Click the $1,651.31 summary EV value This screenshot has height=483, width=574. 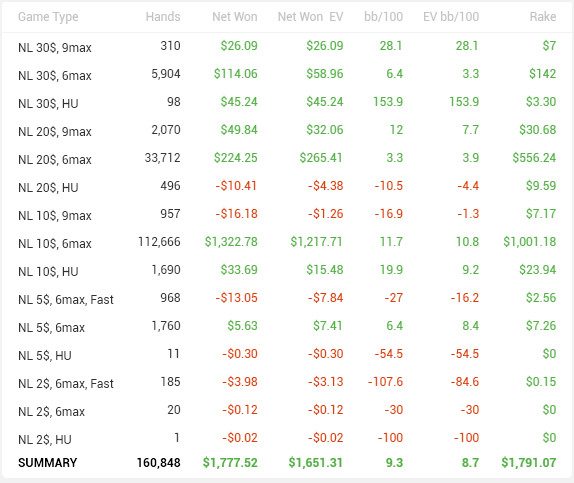click(316, 463)
